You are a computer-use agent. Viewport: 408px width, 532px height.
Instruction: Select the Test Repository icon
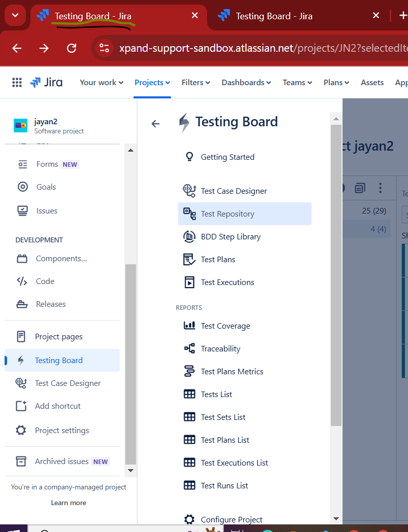189,214
